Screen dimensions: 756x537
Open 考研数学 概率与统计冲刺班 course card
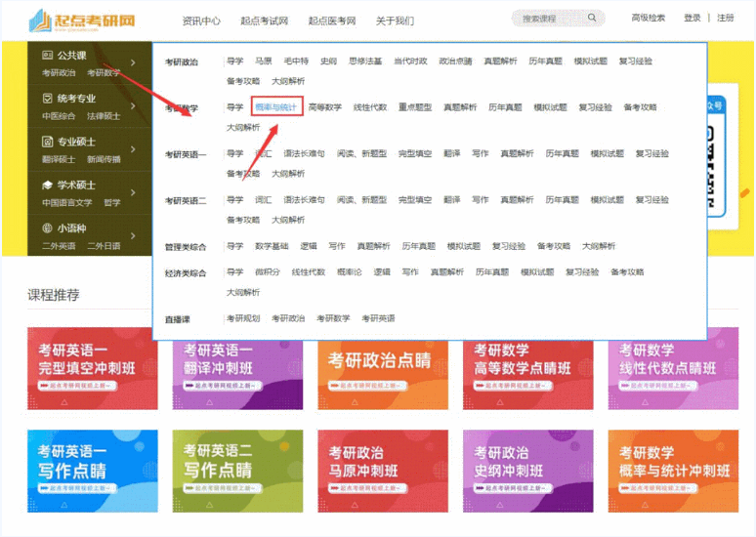673,471
